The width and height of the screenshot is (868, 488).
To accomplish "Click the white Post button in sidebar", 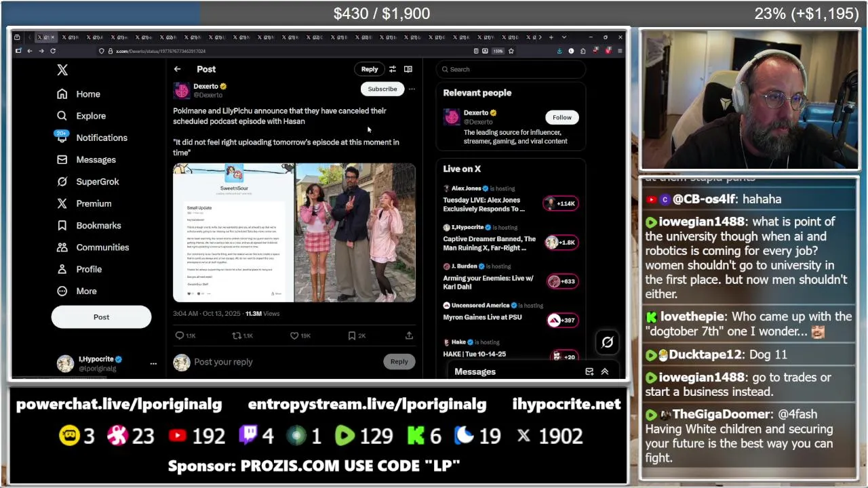I will [x=101, y=317].
